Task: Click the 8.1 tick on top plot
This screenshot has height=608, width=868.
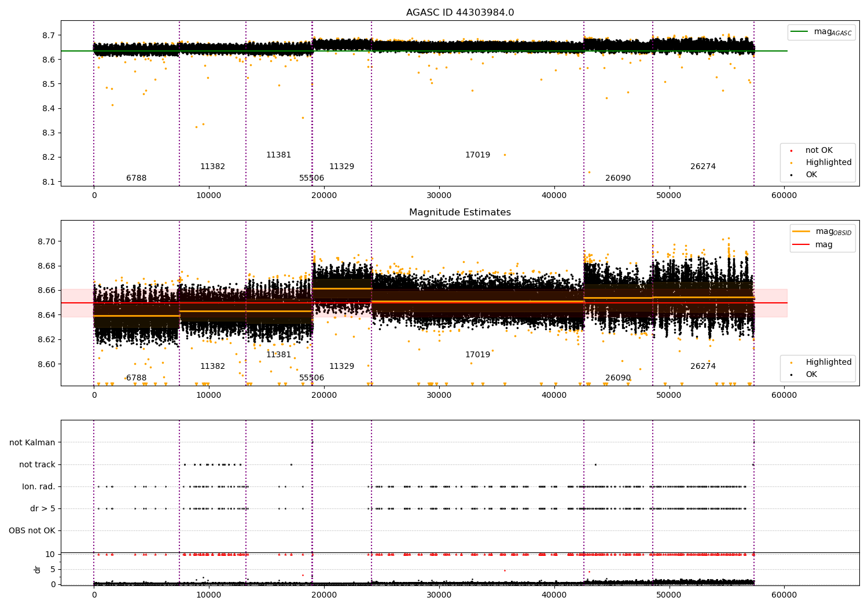Action: point(49,182)
